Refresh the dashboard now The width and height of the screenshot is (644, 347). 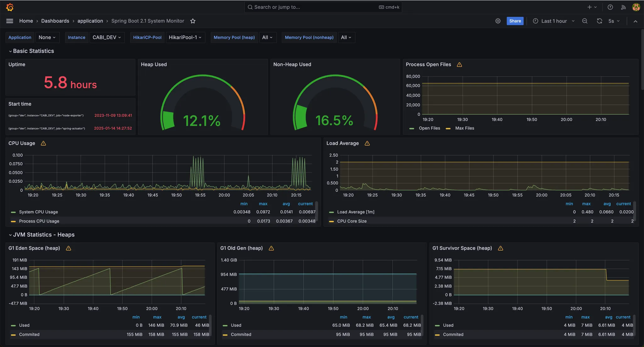tap(599, 21)
